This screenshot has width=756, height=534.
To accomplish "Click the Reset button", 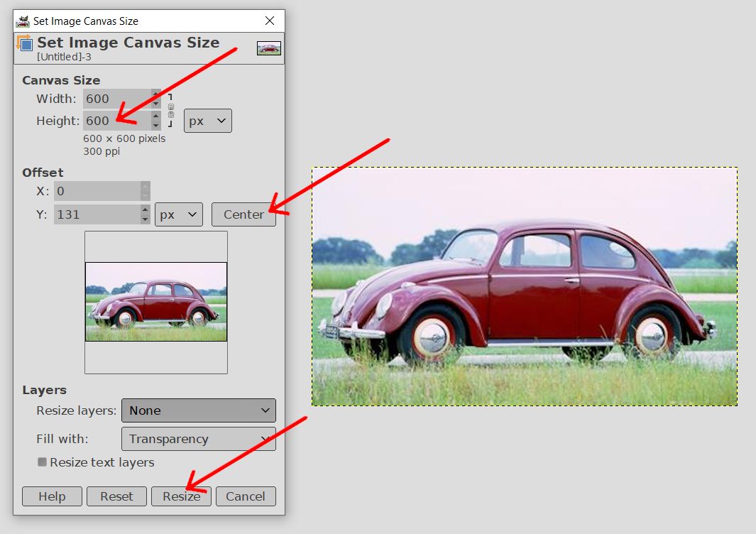I will [x=116, y=496].
